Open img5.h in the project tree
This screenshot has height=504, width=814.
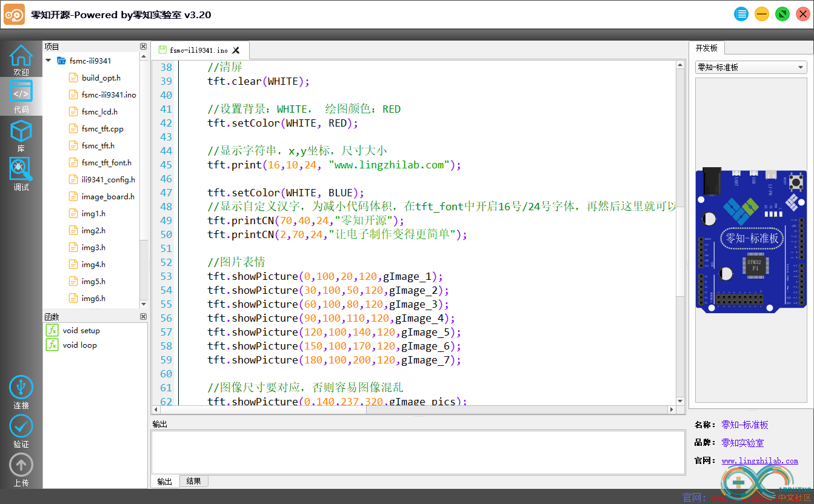pyautogui.click(x=93, y=281)
